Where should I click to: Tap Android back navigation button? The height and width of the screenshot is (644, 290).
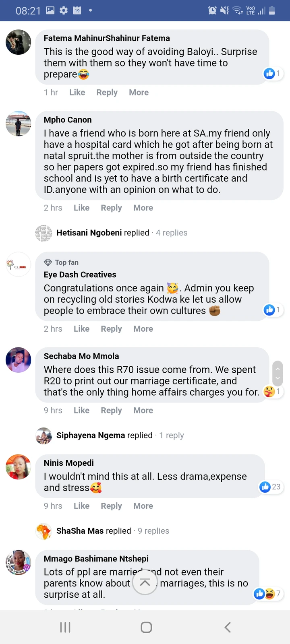[x=228, y=627]
